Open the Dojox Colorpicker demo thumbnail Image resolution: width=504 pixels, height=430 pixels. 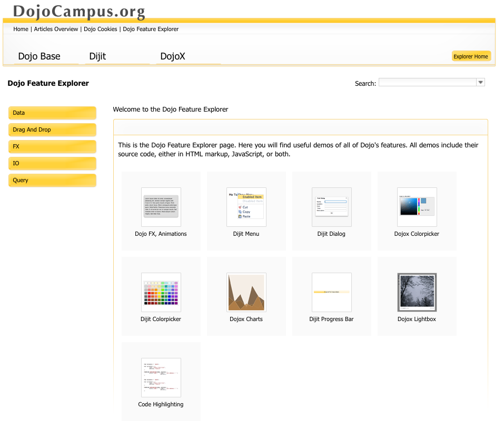click(417, 207)
